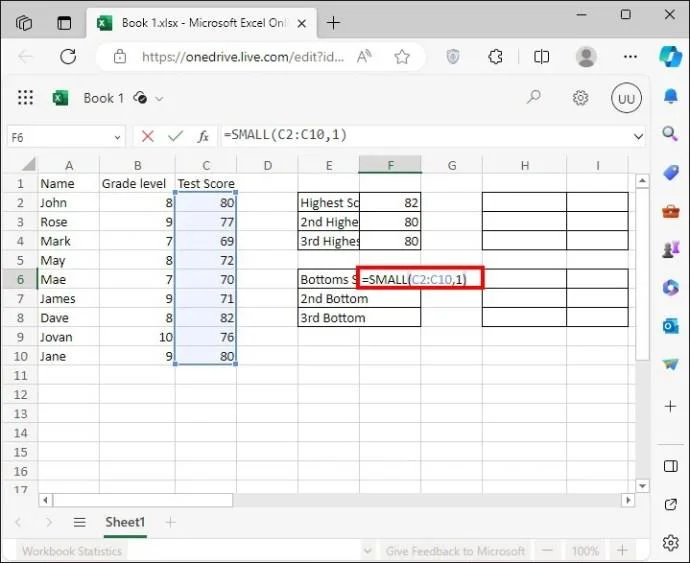Expand the file name dropdown chevron
Screen dimensions: 690x563
click(x=159, y=99)
